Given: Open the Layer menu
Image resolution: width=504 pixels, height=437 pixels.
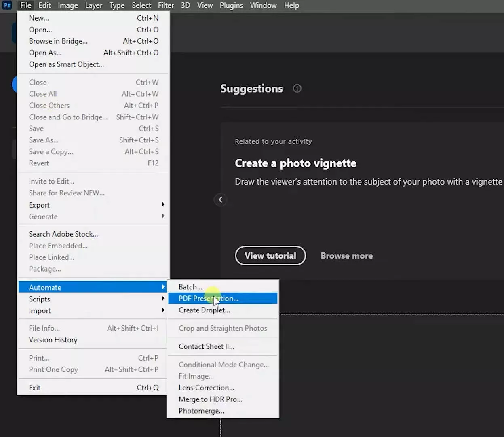Looking at the screenshot, I should 94,5.
